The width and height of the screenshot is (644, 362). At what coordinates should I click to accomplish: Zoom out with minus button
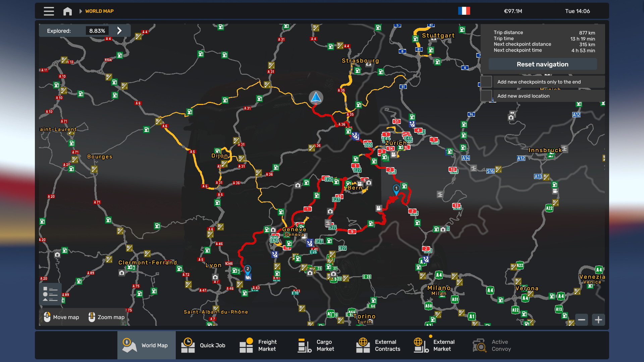[582, 320]
